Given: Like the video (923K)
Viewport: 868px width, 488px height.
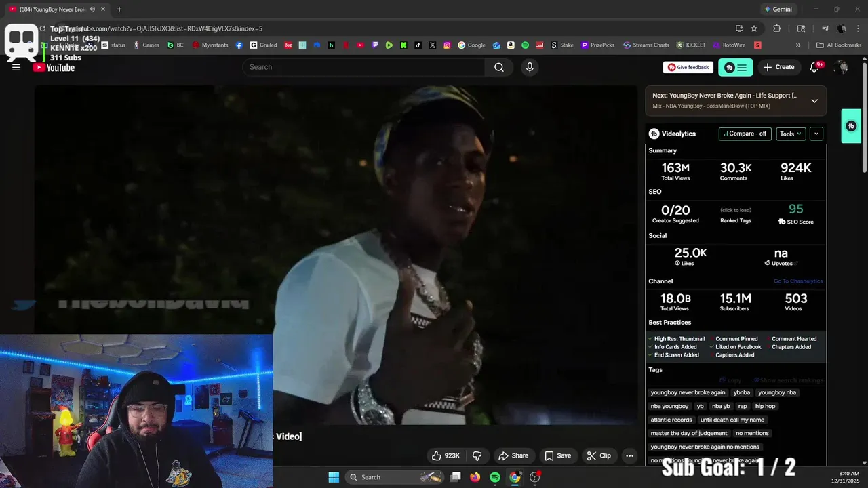Looking at the screenshot, I should tap(446, 455).
